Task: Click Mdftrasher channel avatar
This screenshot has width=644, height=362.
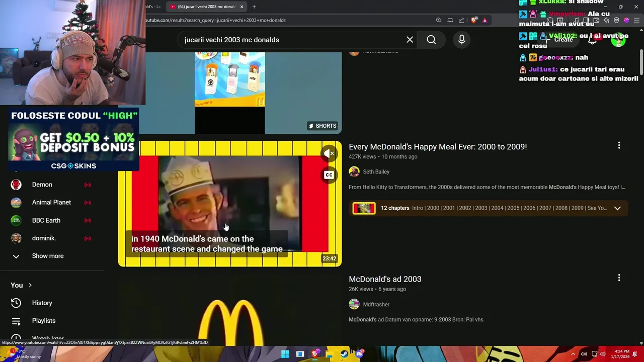Action: 354,304
